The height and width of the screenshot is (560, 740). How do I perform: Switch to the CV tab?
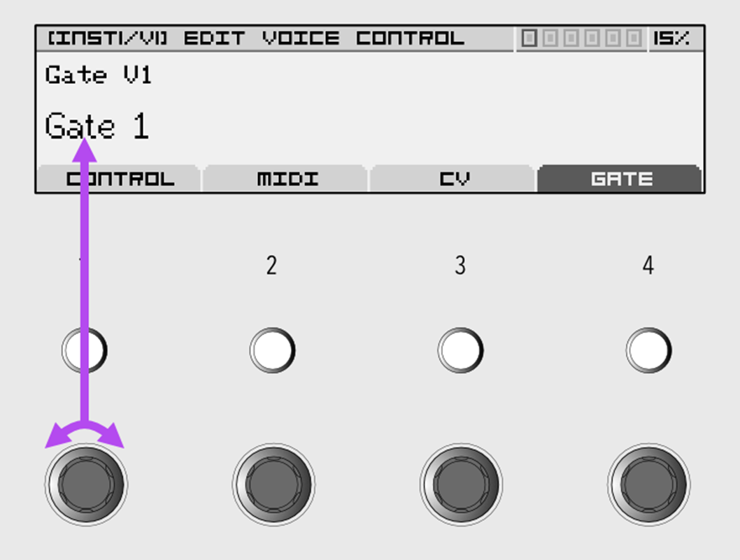click(x=453, y=178)
